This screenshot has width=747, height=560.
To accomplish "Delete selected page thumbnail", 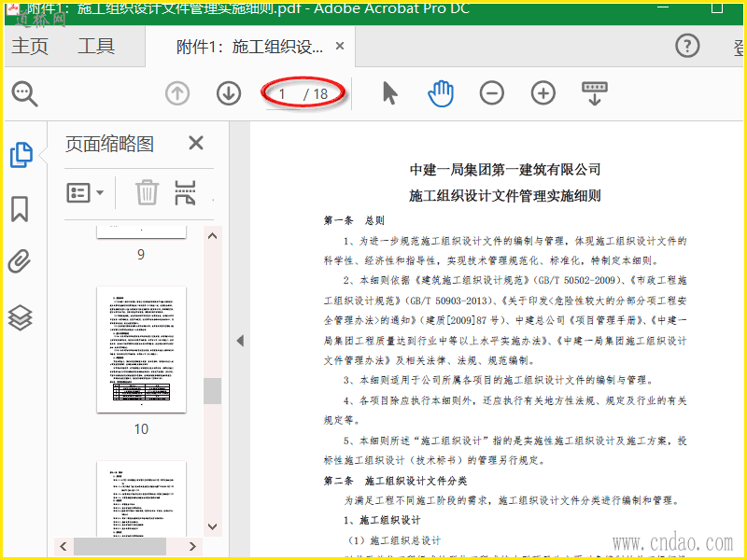I will coord(147,192).
